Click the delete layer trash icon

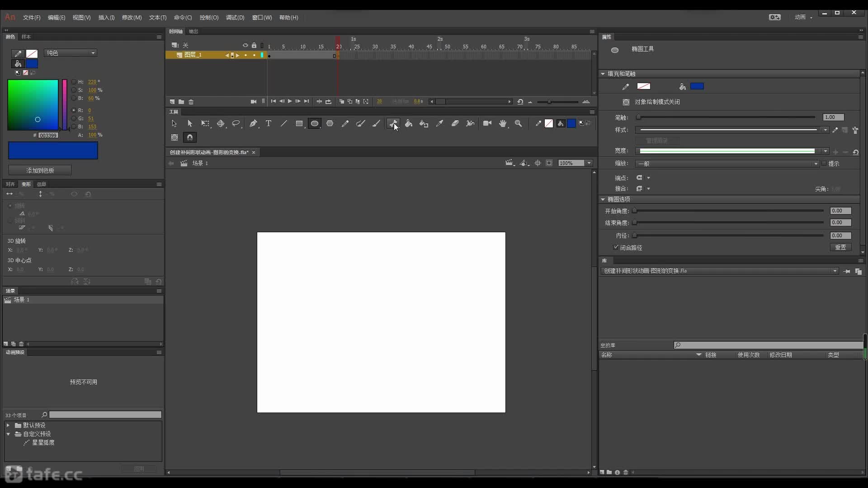[191, 102]
